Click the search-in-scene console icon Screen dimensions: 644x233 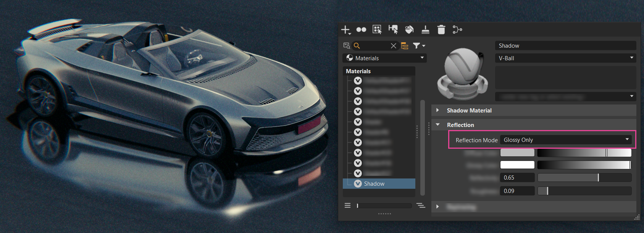pos(347,46)
